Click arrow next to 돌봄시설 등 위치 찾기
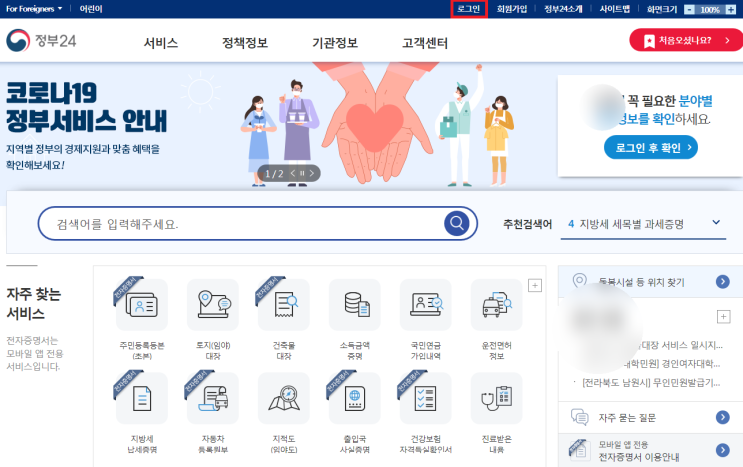Screen dimensions: 743x467 [x=723, y=282]
